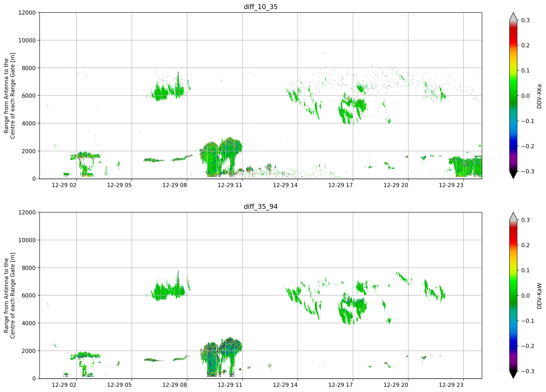Click the diff_10_35 plot title
Viewport: 546px width, 392px height.
click(x=261, y=7)
